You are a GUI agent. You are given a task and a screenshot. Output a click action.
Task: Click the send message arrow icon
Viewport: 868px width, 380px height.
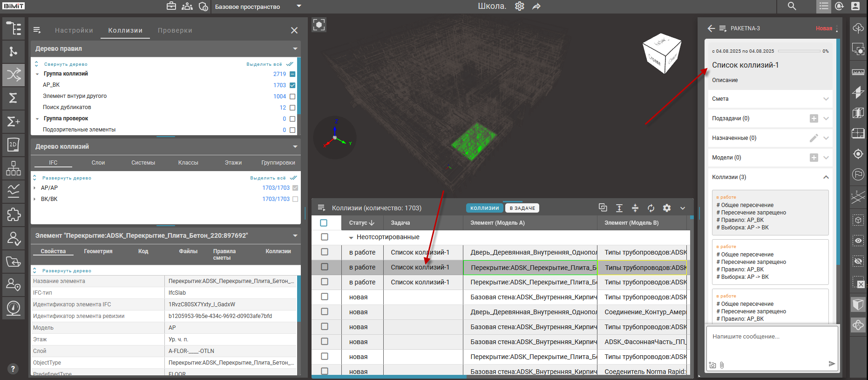click(832, 364)
